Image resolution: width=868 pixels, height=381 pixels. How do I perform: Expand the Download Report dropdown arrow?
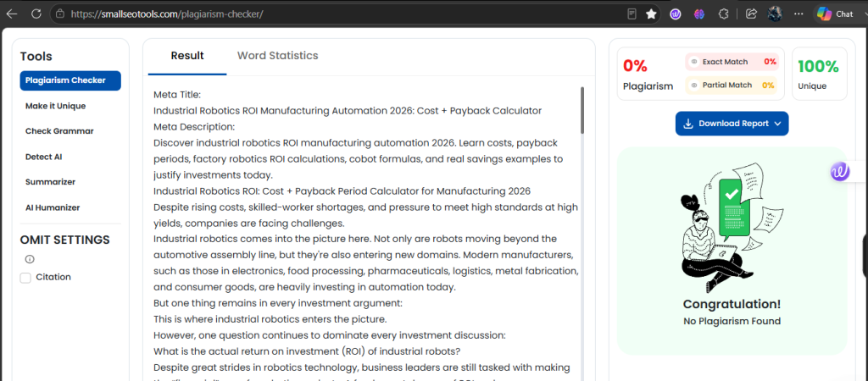pyautogui.click(x=777, y=124)
